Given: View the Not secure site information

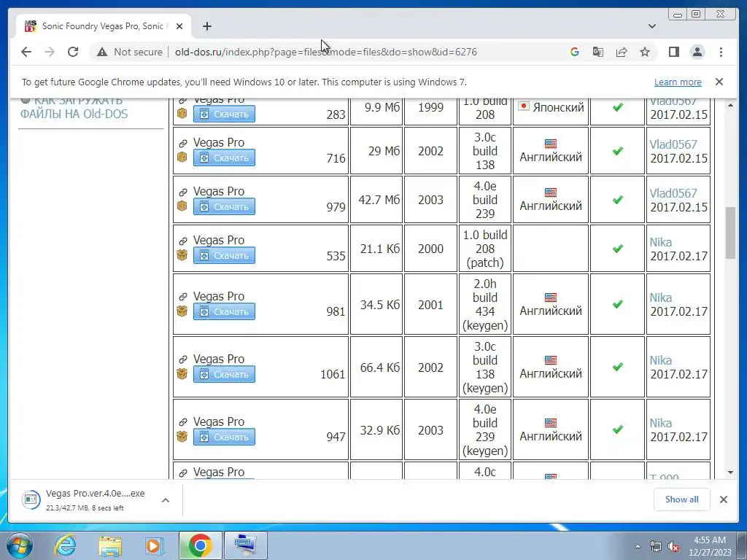Looking at the screenshot, I should point(130,52).
